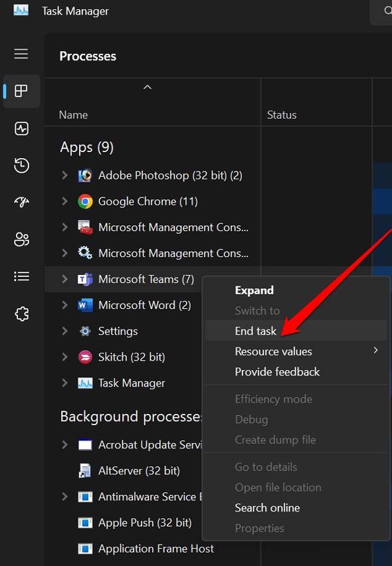Open the Services puzzle-piece icon
This screenshot has height=566, width=392.
click(x=22, y=314)
